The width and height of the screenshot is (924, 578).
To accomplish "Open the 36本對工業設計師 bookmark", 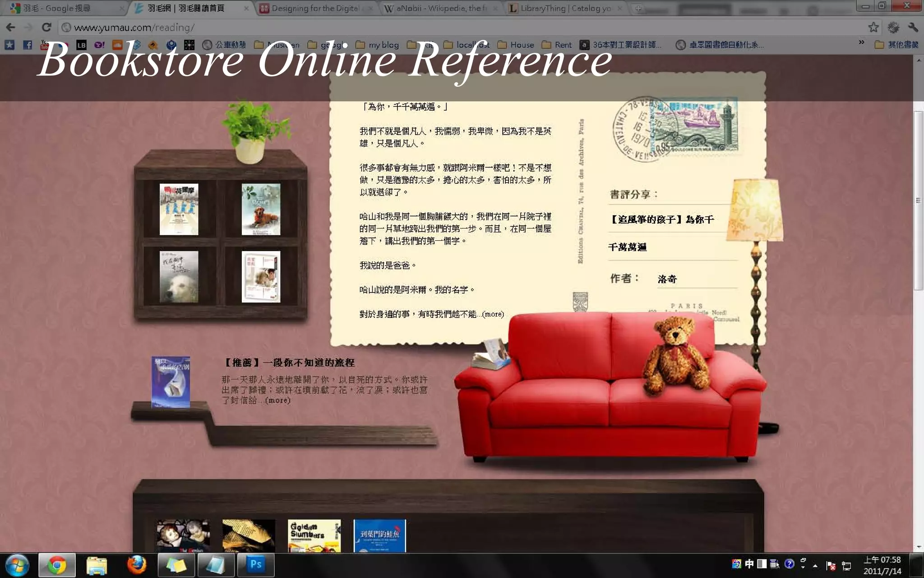I will click(620, 45).
